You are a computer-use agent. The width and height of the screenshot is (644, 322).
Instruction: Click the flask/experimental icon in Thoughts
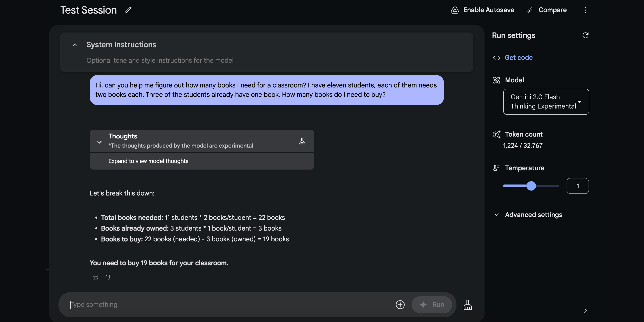[x=302, y=141]
